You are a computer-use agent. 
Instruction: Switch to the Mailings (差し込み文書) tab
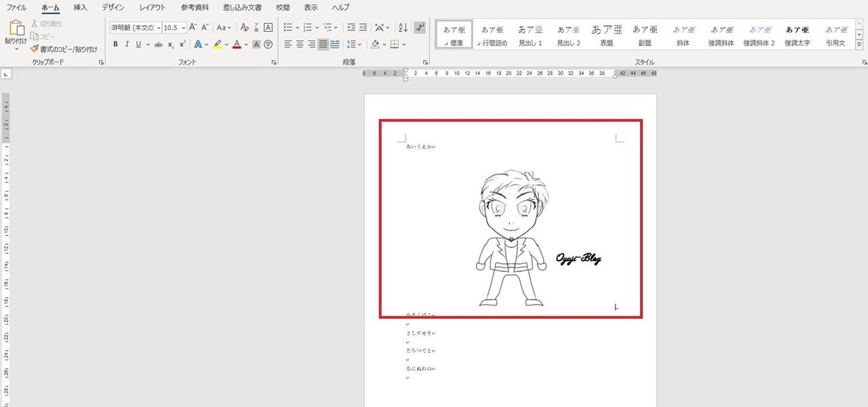click(x=242, y=7)
